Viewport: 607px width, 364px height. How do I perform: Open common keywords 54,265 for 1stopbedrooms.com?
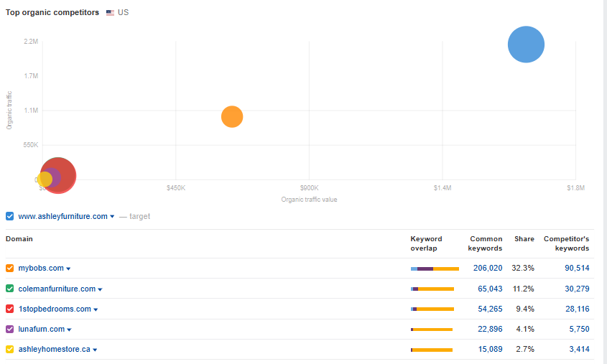click(x=490, y=309)
